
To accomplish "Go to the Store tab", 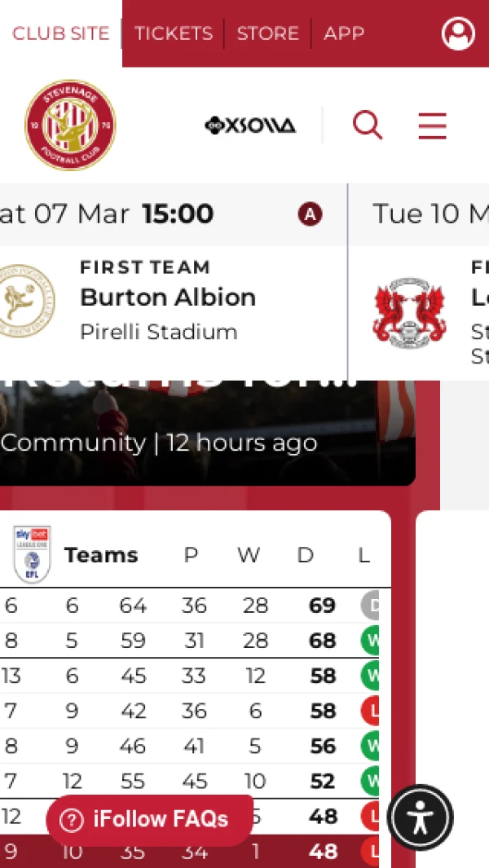I will pos(267,33).
